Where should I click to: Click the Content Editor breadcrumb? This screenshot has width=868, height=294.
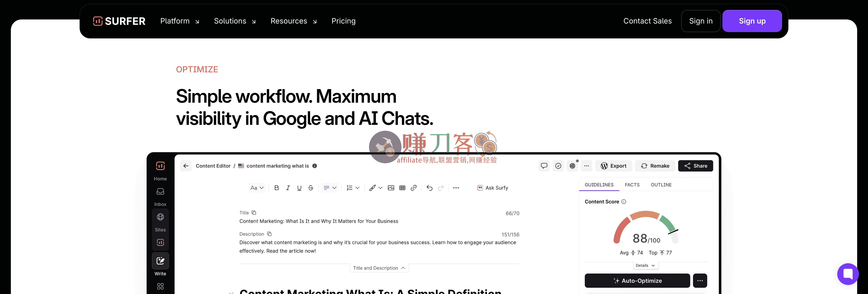pyautogui.click(x=213, y=166)
